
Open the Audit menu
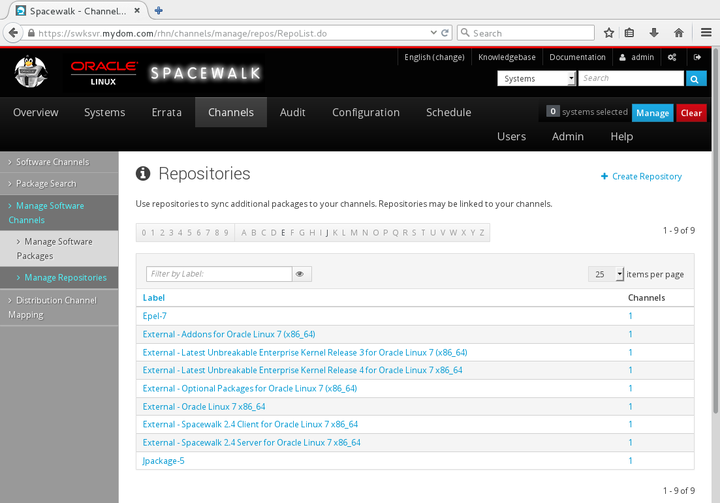pyautogui.click(x=292, y=113)
